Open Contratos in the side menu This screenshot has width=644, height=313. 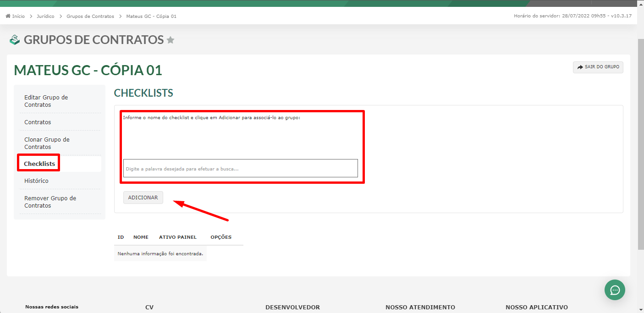tap(60, 122)
